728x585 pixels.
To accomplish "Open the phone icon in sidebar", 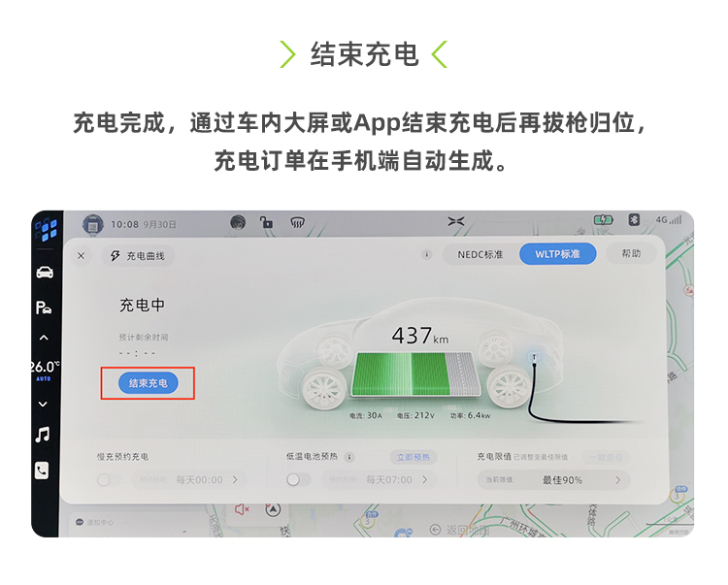I will pos(42,471).
